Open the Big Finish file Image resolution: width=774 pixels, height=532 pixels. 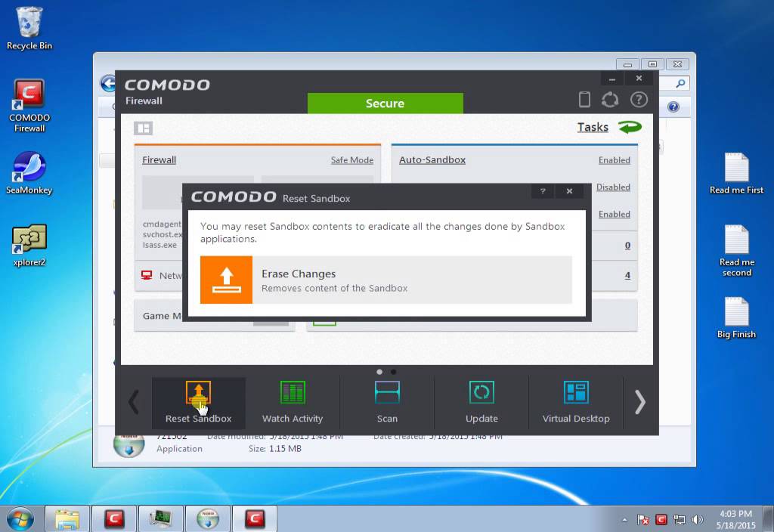(736, 318)
